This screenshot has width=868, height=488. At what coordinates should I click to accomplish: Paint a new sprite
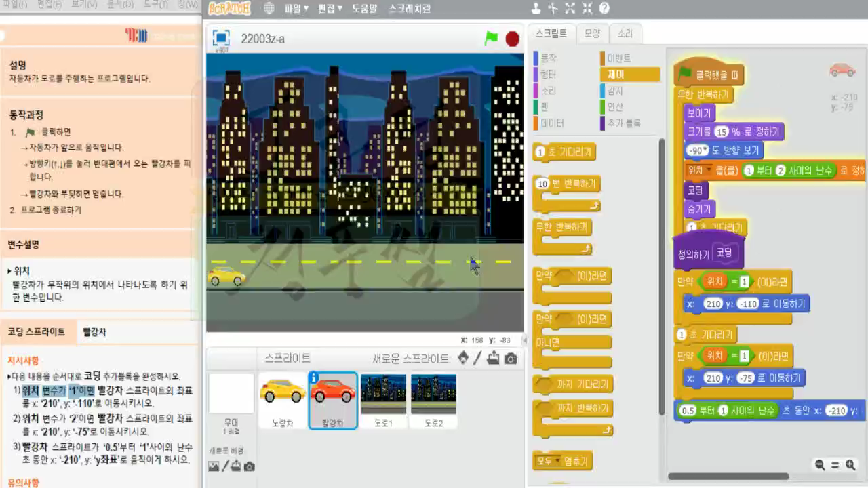[478, 358]
